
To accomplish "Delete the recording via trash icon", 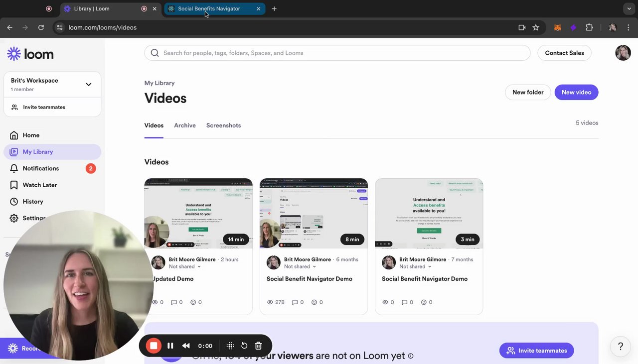I will click(x=258, y=346).
